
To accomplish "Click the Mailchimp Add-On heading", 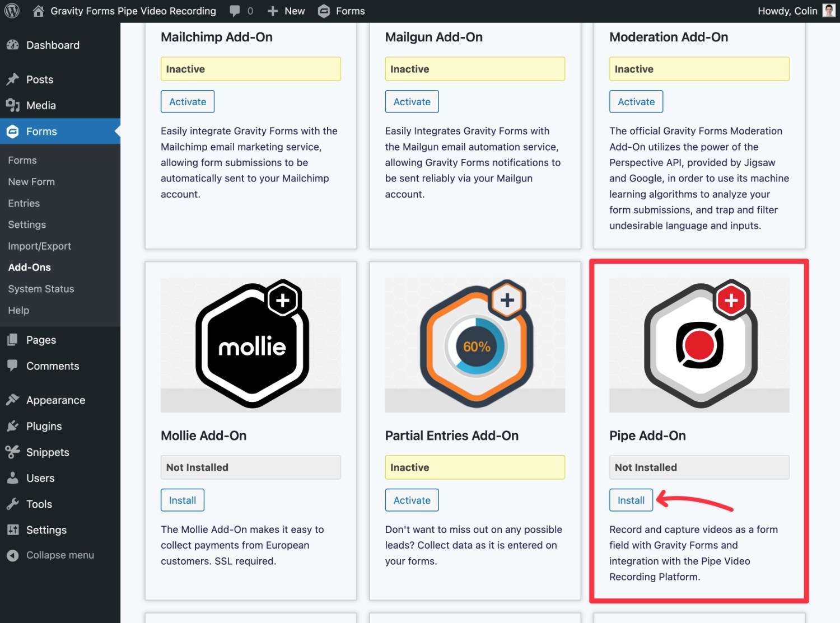I will click(217, 37).
